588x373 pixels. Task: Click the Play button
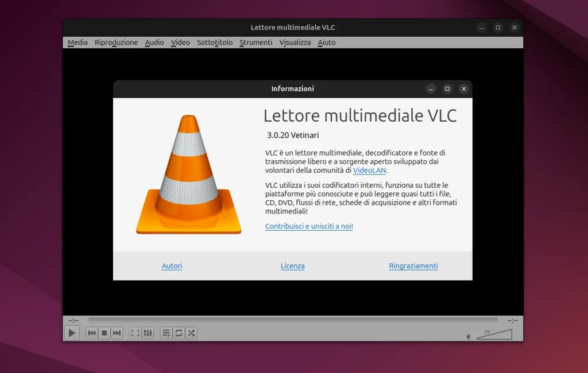click(72, 333)
